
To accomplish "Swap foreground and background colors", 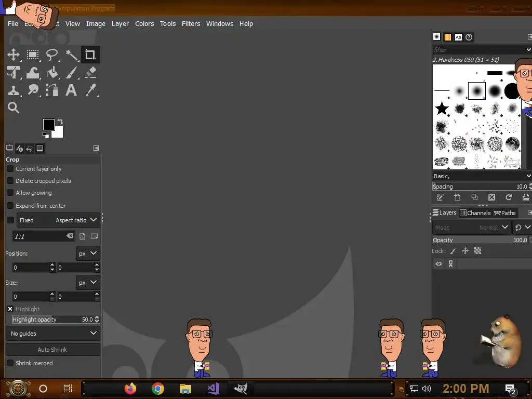I will (60, 122).
